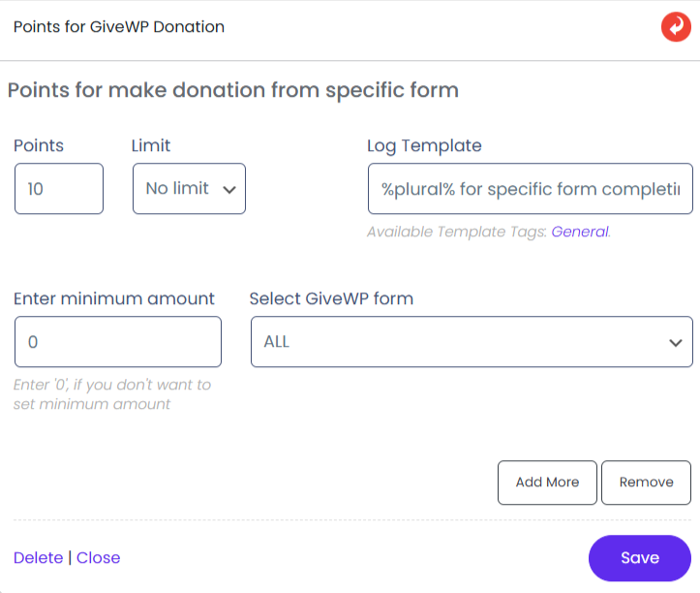700x593 pixels.
Task: Click the specific form donation section heading
Action: tap(232, 90)
